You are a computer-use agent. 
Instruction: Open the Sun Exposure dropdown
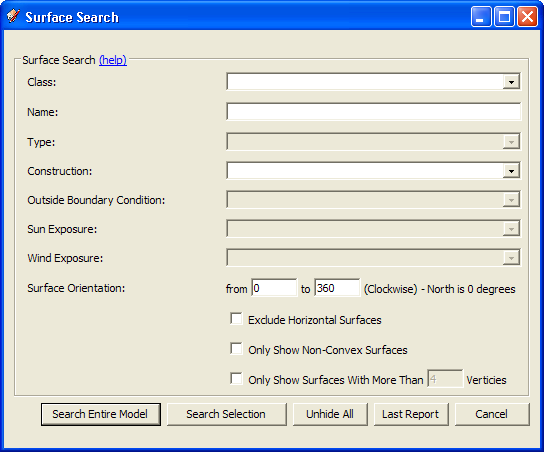coord(511,229)
